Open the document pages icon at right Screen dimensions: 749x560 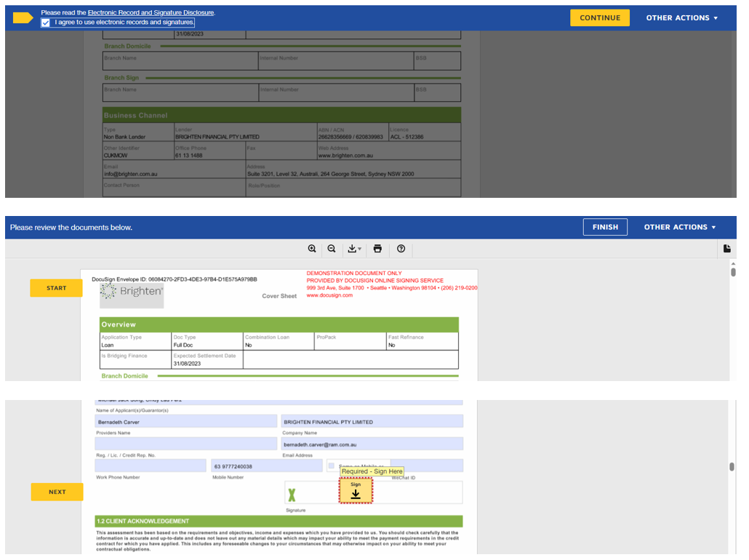pos(726,249)
